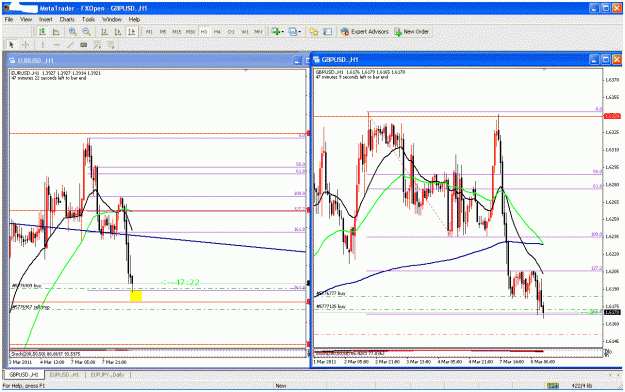625x392 pixels.
Task: Pick the diagonal Trendline drawing tool
Action: click(70, 45)
